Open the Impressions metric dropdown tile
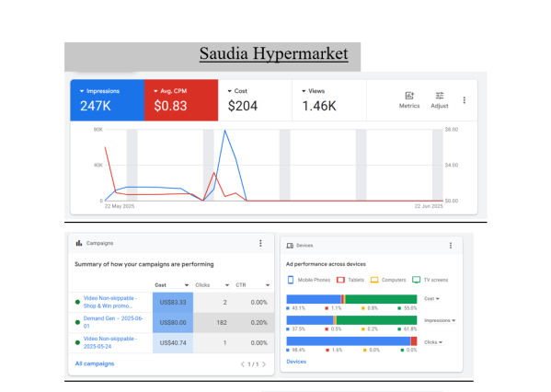 pos(108,100)
